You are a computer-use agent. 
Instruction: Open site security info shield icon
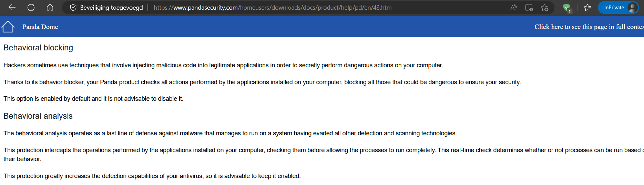tap(73, 8)
